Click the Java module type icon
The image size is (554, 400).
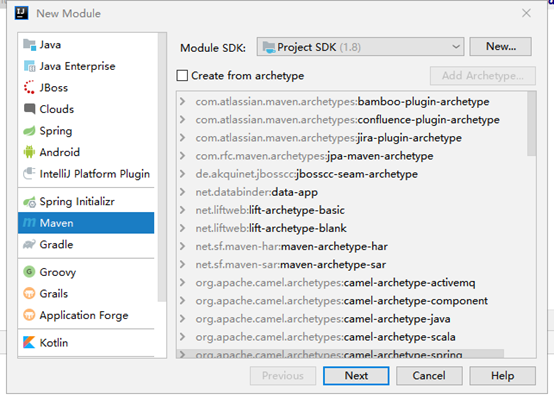[29, 45]
